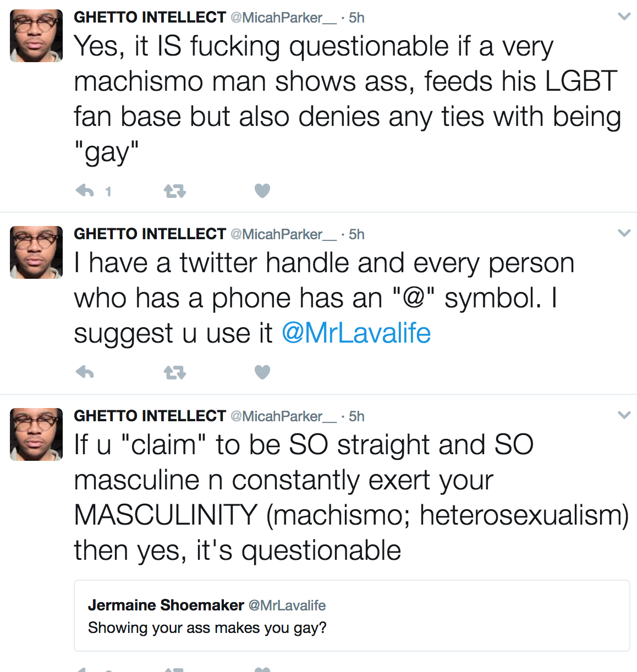Open avatar photo on the second tweet
This screenshot has height=672, width=637.
coord(36,252)
